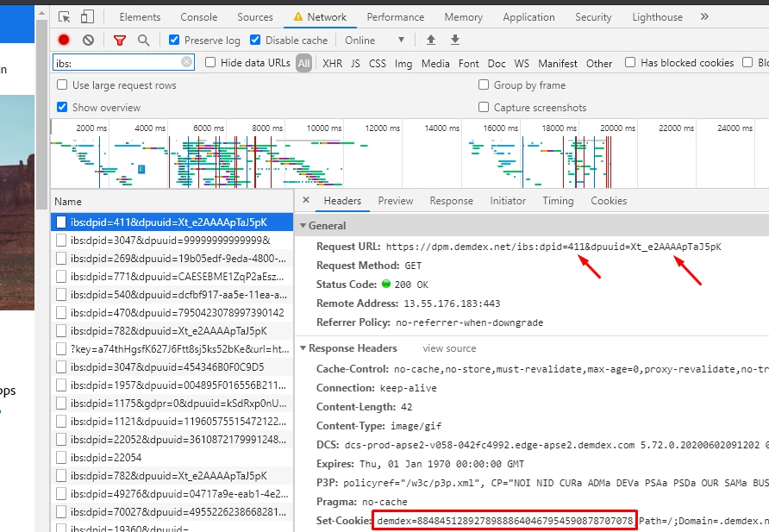Select request ibs:dpid=771&dpuuid=CAESEBME1ZqP2aEsz
769x532 pixels.
172,277
